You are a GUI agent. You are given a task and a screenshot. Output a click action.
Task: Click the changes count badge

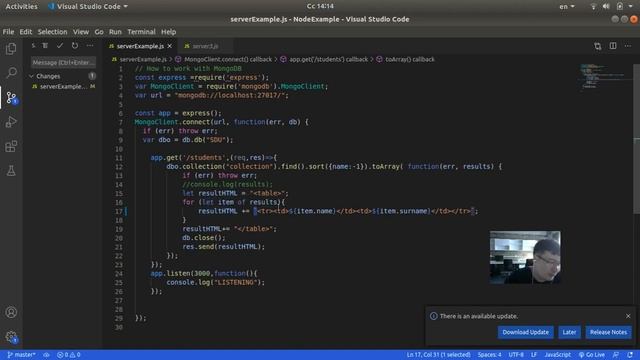click(92, 76)
